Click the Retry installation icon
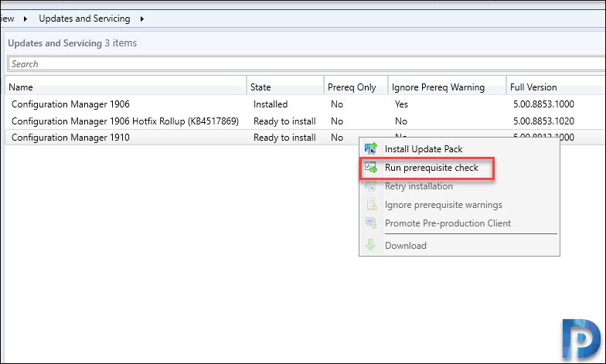 tap(371, 185)
